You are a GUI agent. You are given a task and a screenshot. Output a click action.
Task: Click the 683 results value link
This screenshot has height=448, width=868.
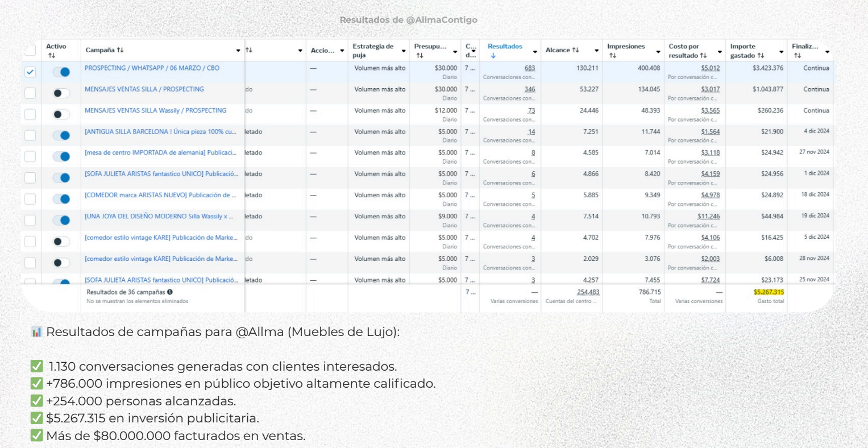coord(529,68)
